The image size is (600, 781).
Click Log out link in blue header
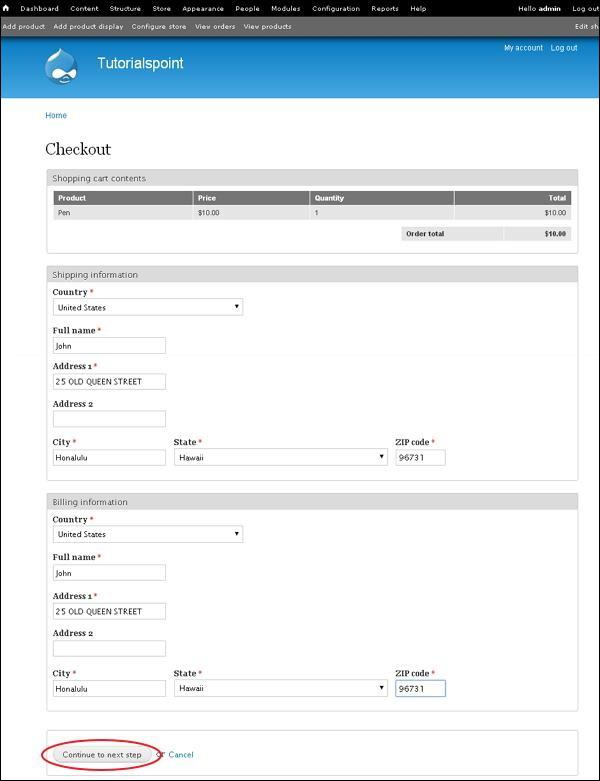coord(564,48)
